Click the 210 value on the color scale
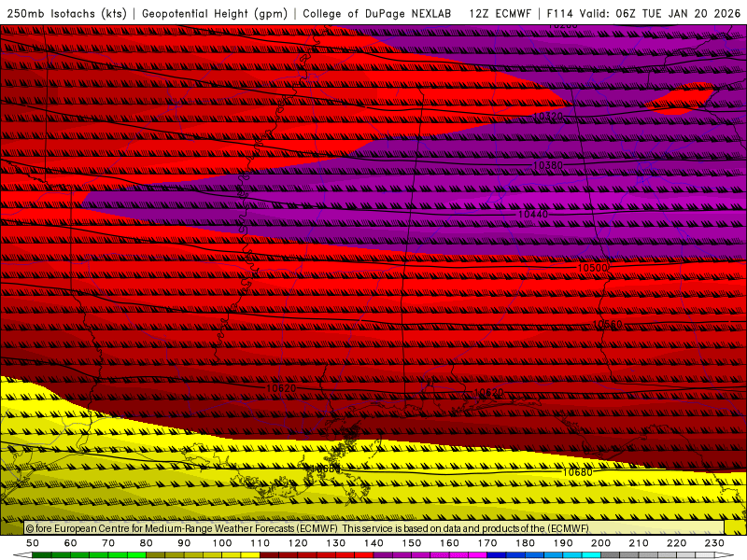The image size is (747, 560). click(639, 543)
